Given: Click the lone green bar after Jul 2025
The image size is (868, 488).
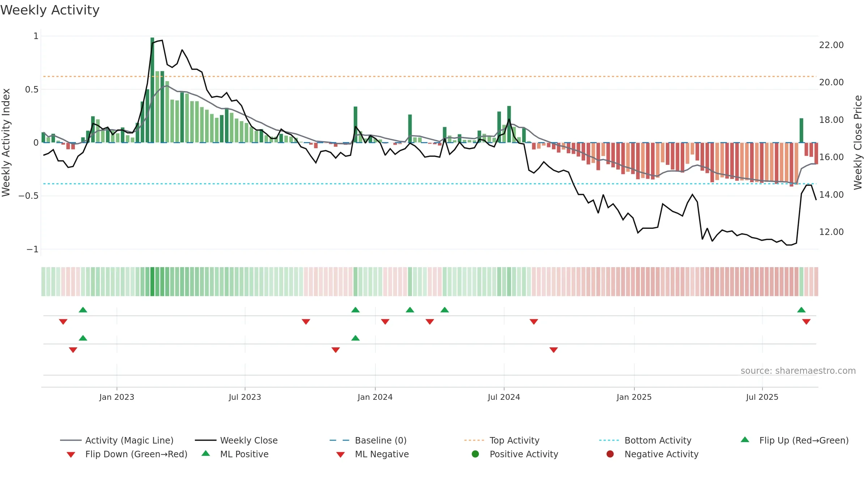Looking at the screenshot, I should tap(801, 130).
